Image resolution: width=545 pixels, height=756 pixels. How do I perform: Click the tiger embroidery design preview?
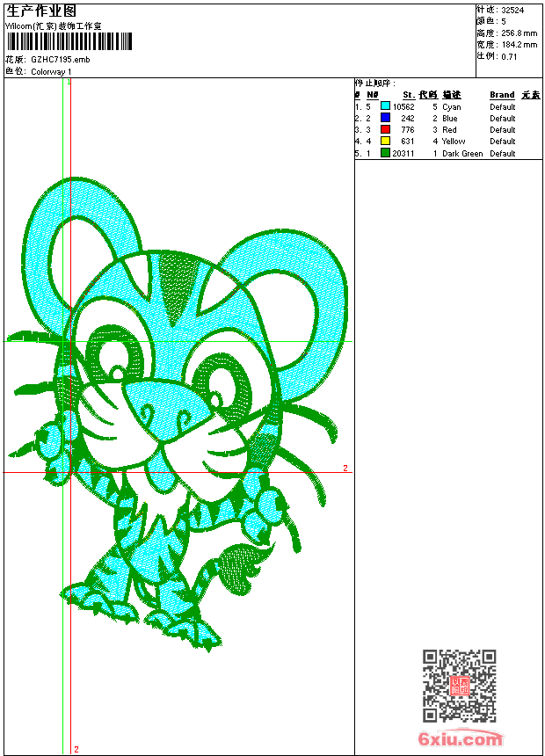[178, 415]
